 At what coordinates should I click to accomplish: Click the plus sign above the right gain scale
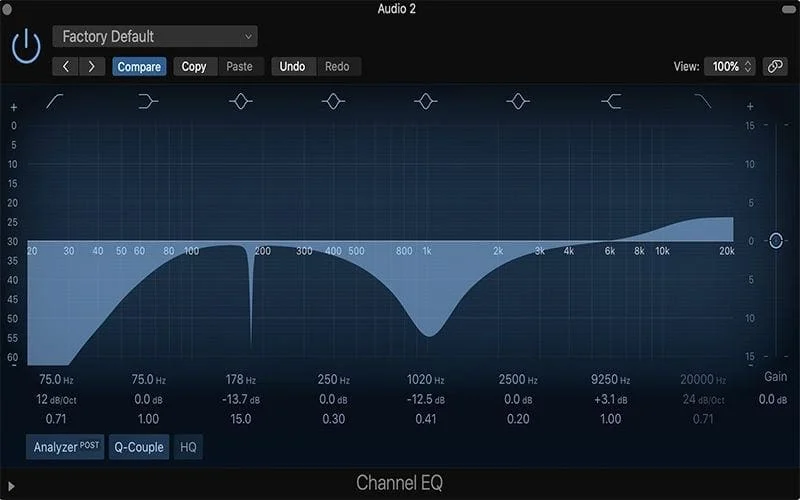pyautogui.click(x=750, y=106)
